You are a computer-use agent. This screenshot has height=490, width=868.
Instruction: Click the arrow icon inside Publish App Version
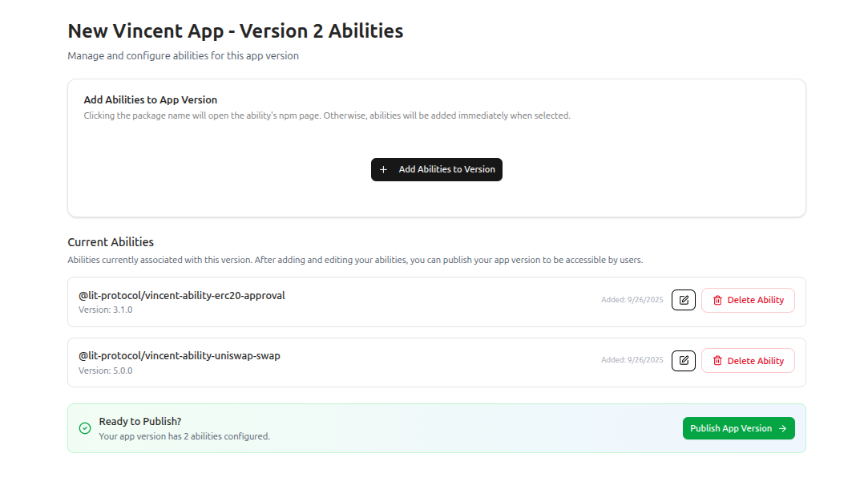click(781, 428)
